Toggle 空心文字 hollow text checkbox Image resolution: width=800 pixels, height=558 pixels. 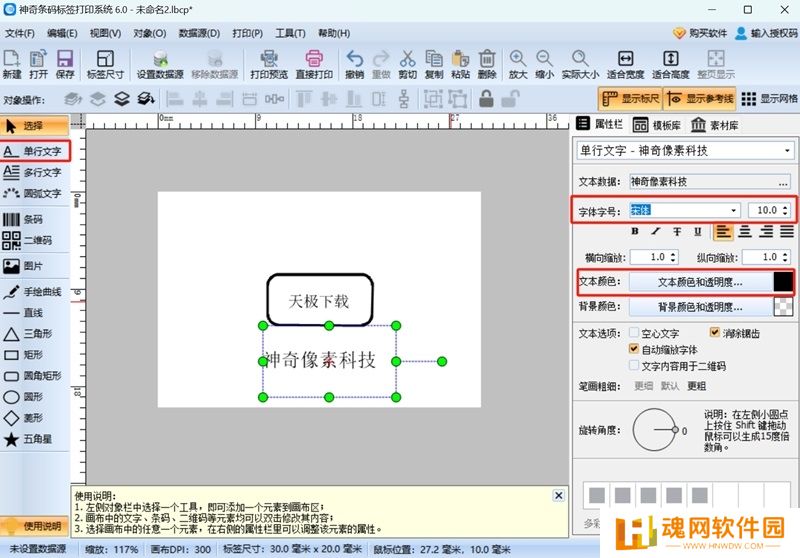click(634, 333)
